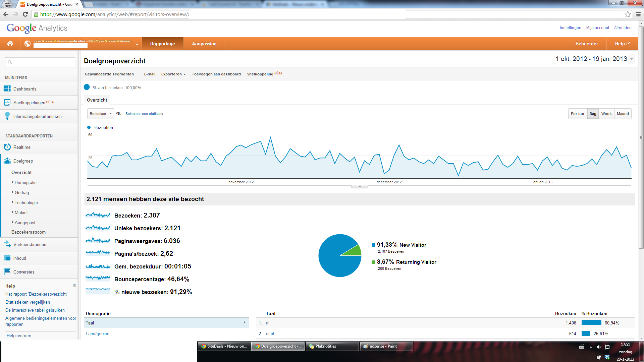Click the Bezoeken sparkline thumbnail
644x362 pixels.
[98, 215]
